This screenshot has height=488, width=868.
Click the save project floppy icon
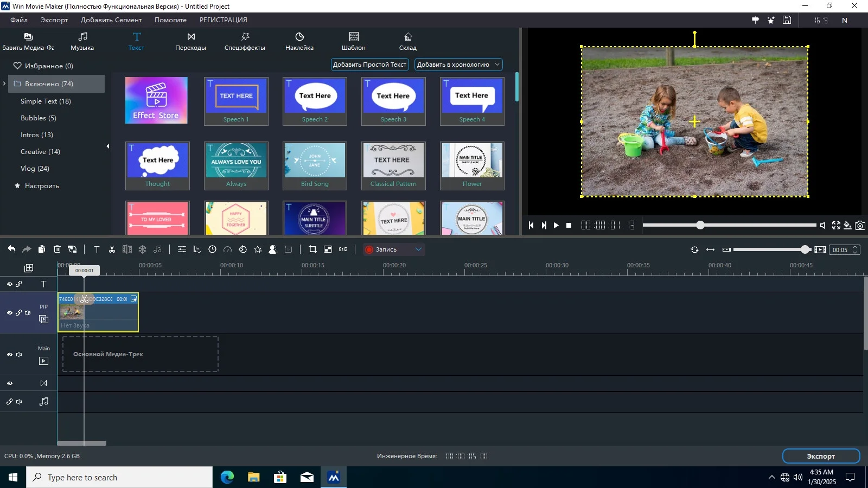coord(787,20)
